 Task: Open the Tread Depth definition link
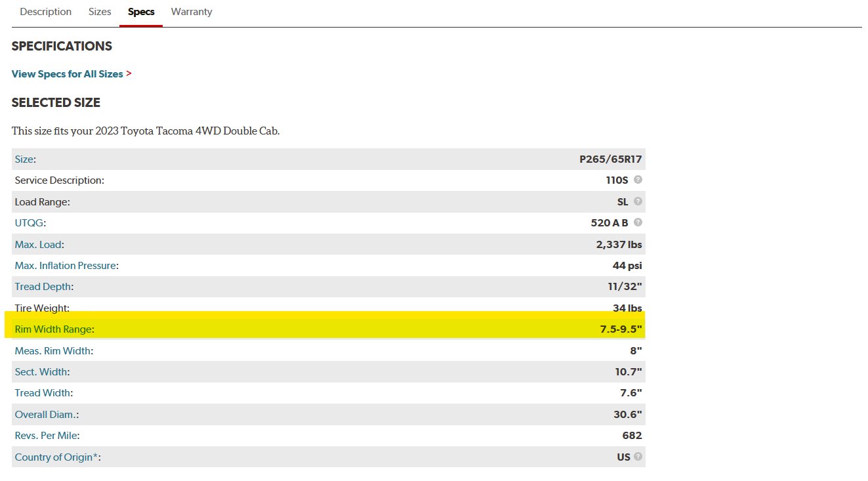click(x=43, y=287)
